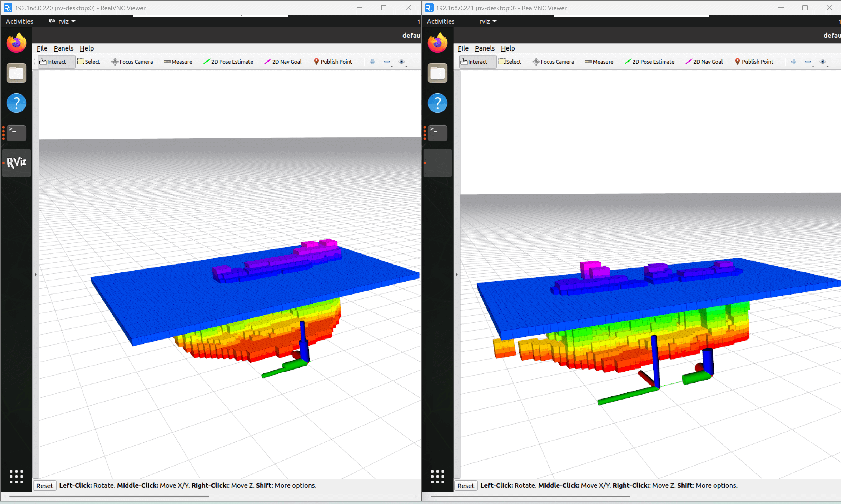Activate 2D Nav Goal in left viewer
Viewport: 841px width, 504px height.
[x=283, y=62]
